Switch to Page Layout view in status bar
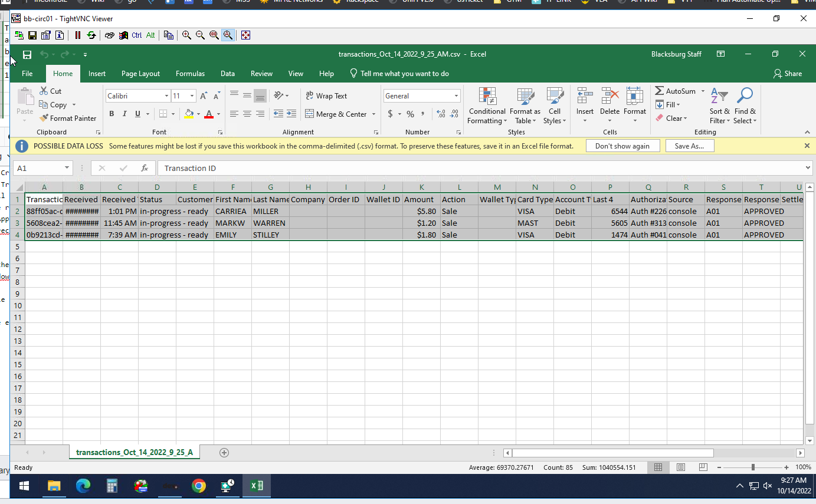816x504 pixels. [680, 467]
